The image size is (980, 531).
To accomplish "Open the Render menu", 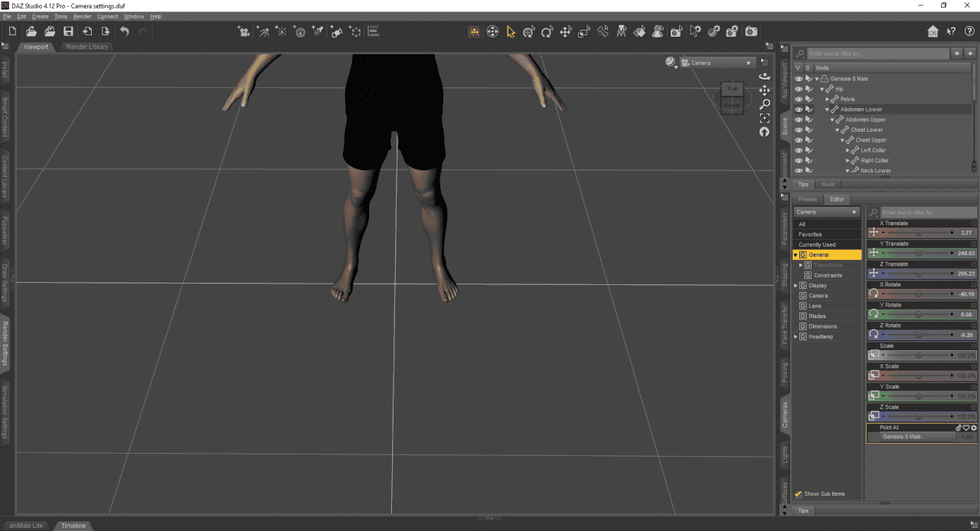I will (x=82, y=16).
